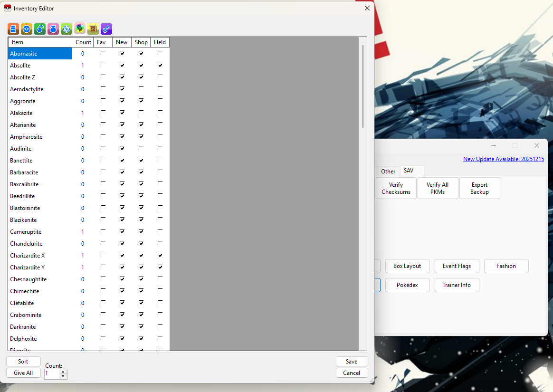This screenshot has width=553, height=392.
Task: Toggle the Held checkbox for Absolite
Action: point(160,65)
